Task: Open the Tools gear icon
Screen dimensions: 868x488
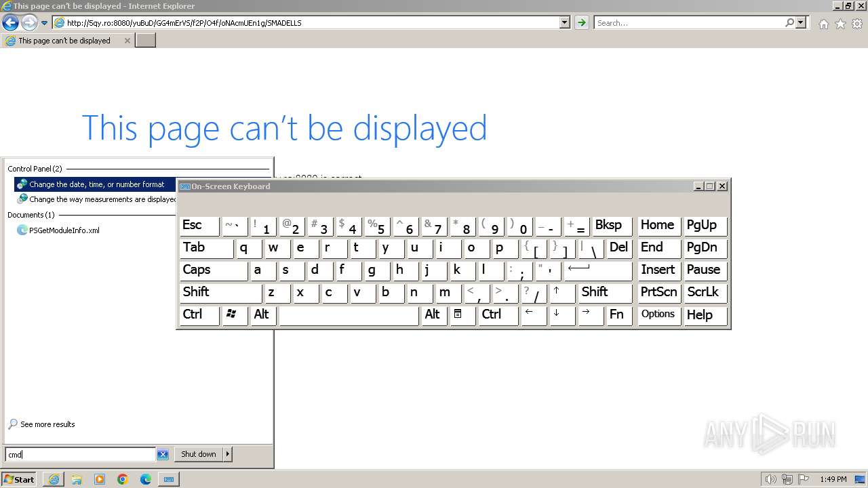Action: coord(856,24)
